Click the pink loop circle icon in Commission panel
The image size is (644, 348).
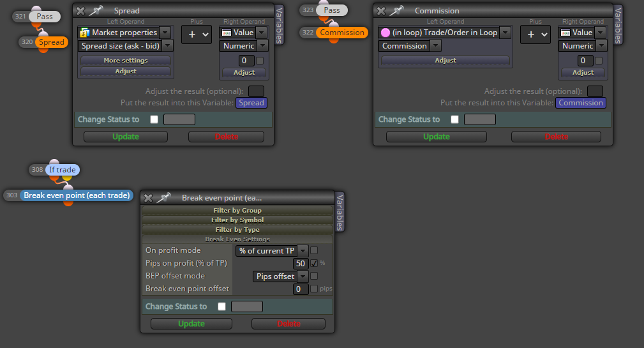click(x=386, y=33)
